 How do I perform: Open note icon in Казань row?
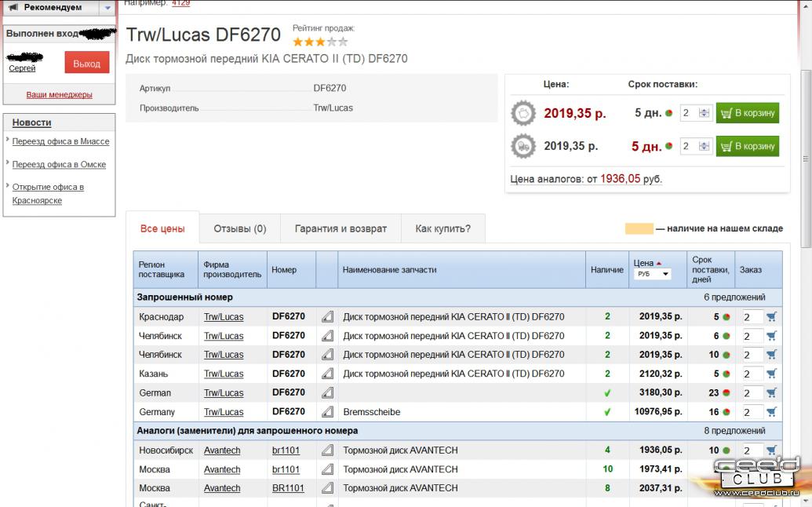[327, 374]
